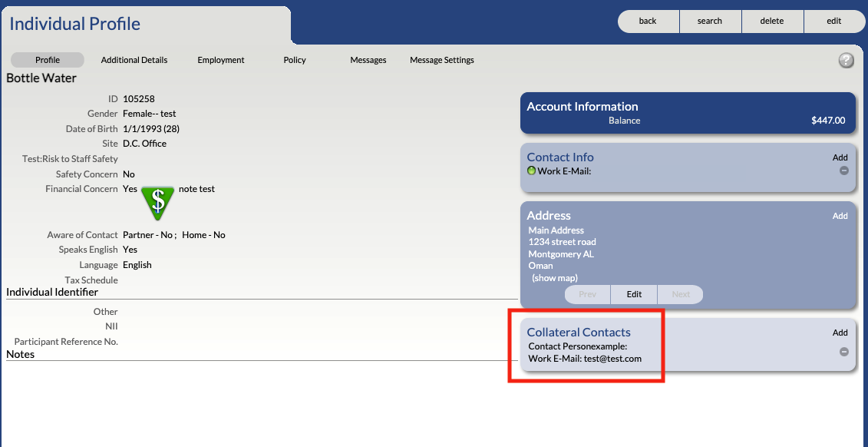
Task: Click the search button
Action: pos(710,21)
